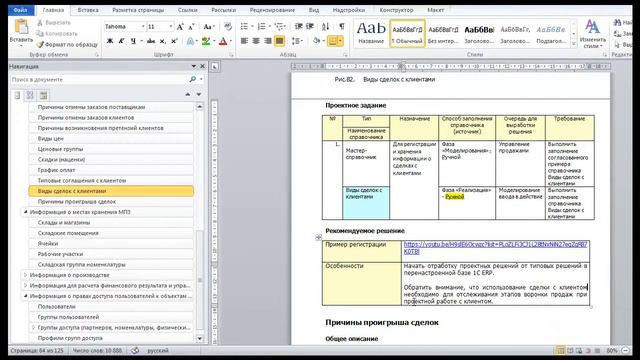
Task: Open the font size dropdown
Action: [x=171, y=27]
